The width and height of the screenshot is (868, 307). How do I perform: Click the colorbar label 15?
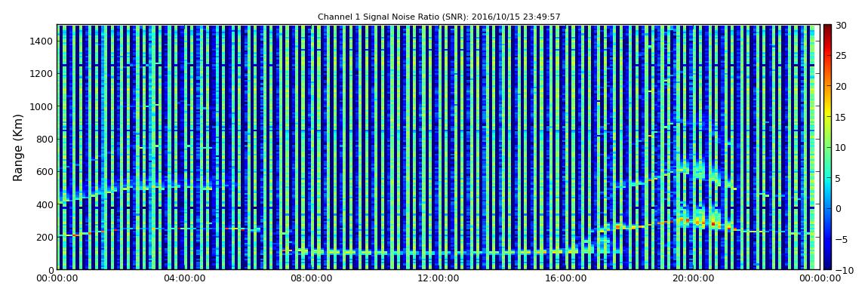click(x=841, y=117)
